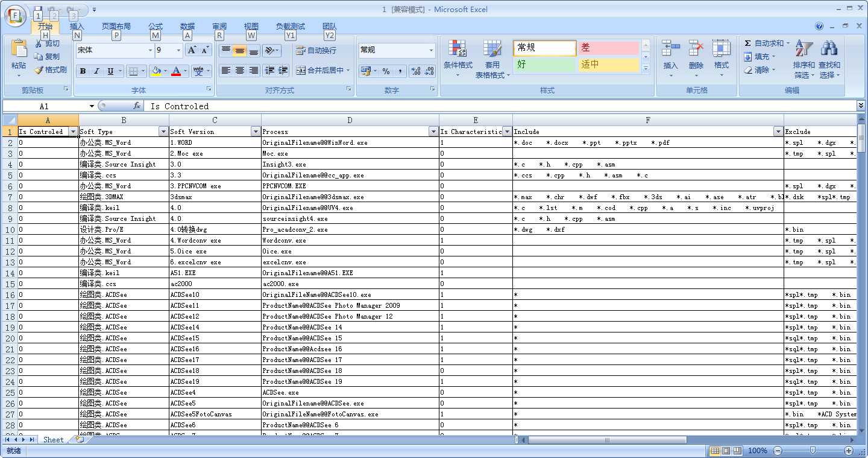Open the cell borders icon

(x=133, y=71)
